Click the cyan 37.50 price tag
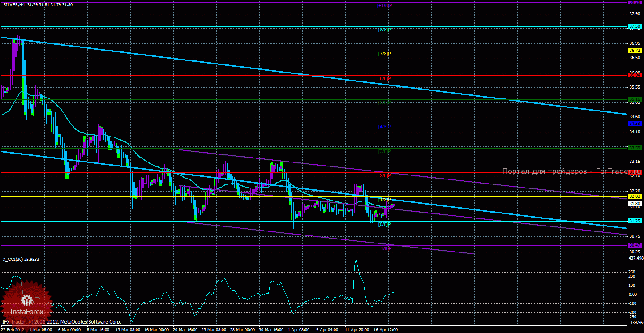Image resolution: width=644 pixels, height=333 pixels. pos(635,27)
